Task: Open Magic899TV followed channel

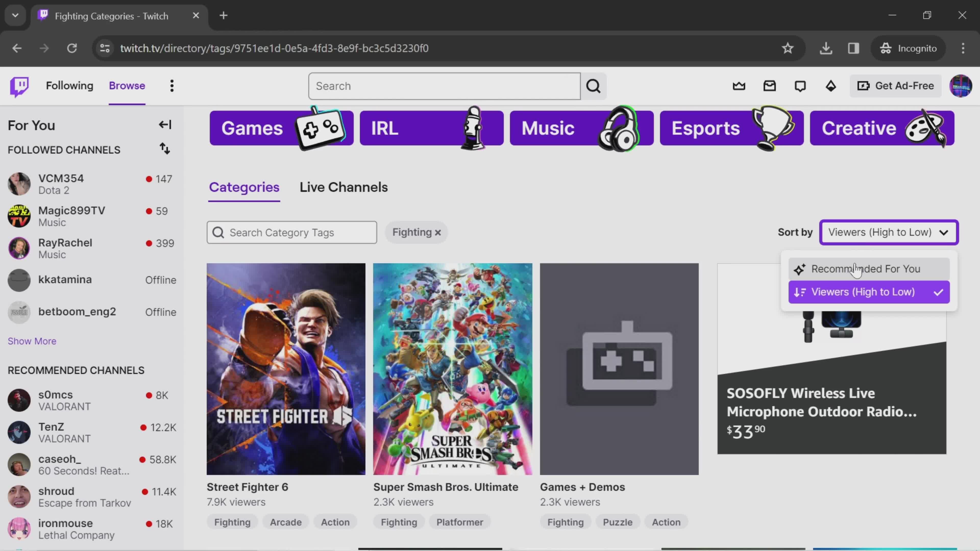Action: (x=91, y=216)
